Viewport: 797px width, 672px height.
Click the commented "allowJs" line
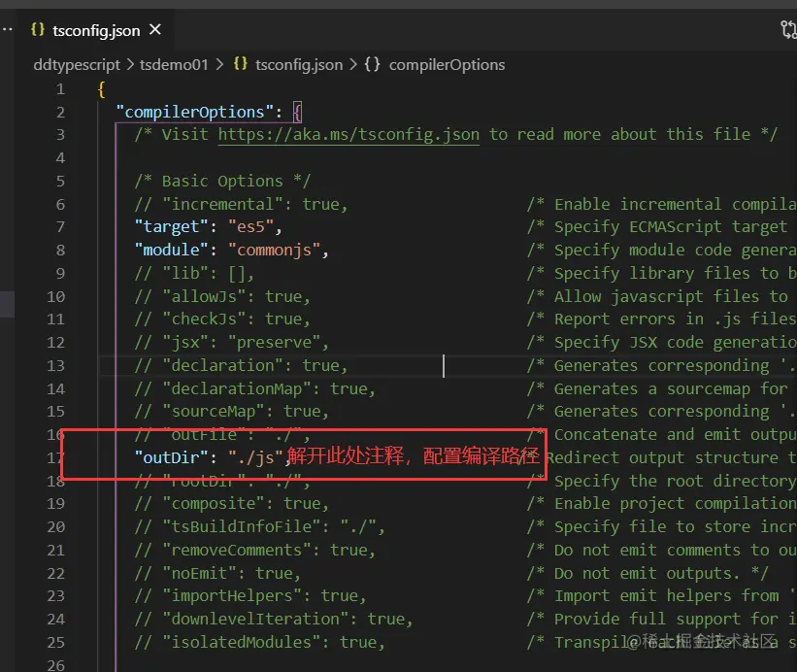pos(222,296)
